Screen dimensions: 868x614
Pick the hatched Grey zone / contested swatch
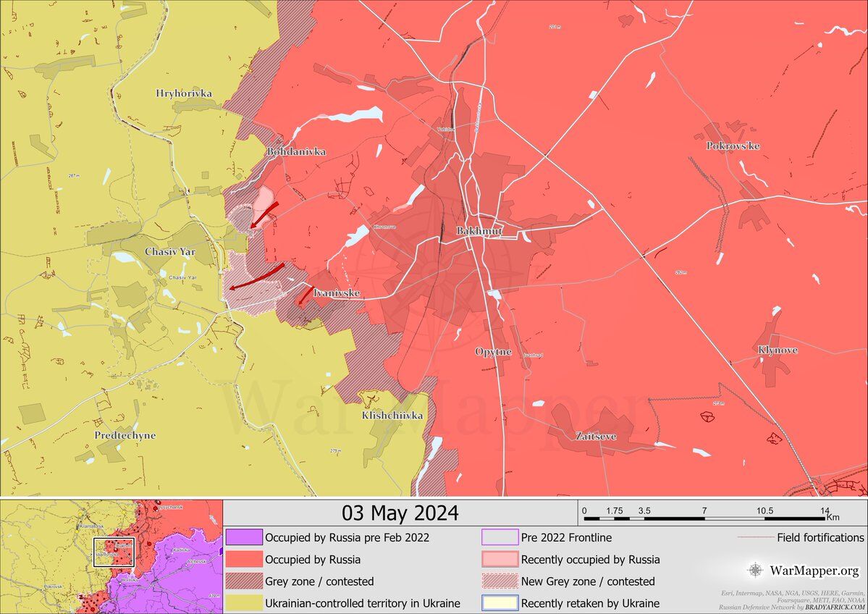click(x=243, y=581)
